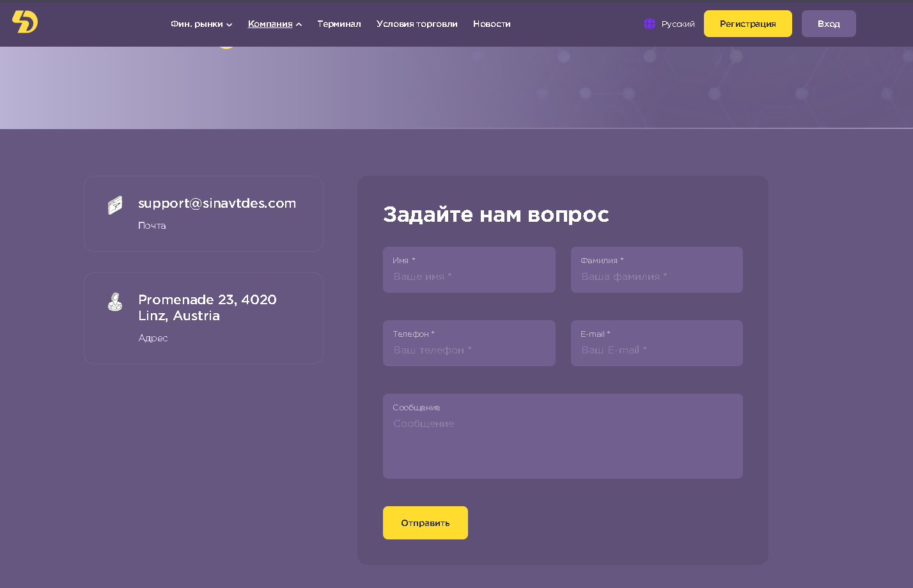Image resolution: width=913 pixels, height=588 pixels.
Task: Click the Почта label
Action: click(x=152, y=226)
